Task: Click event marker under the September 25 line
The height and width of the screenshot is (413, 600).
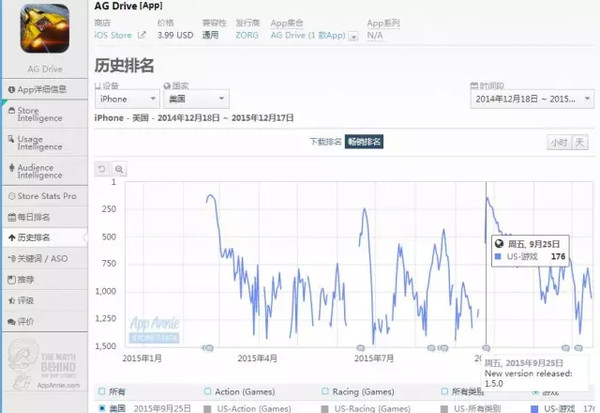Action: click(486, 348)
